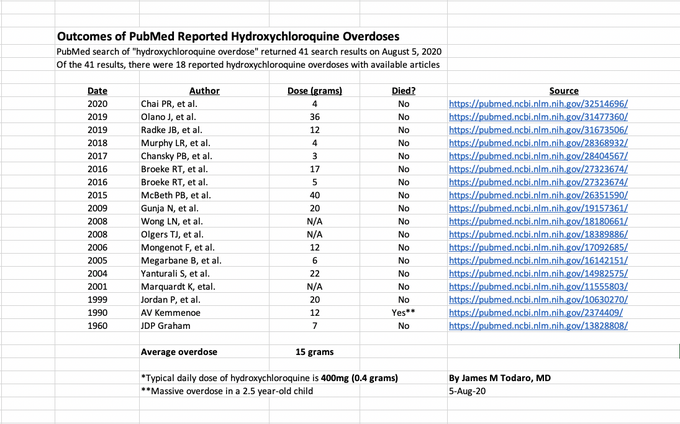The width and height of the screenshot is (680, 424).
Task: Open the Gunja N link 19157361
Action: [538, 208]
